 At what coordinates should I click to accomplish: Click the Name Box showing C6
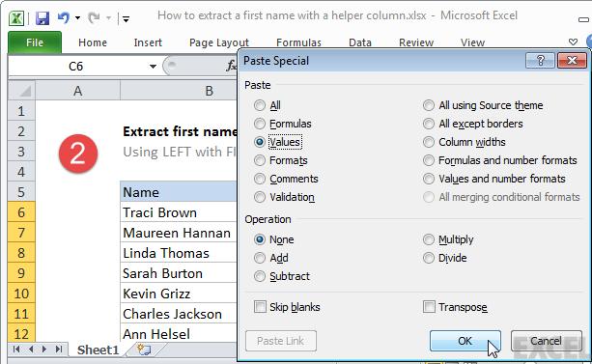(75, 67)
